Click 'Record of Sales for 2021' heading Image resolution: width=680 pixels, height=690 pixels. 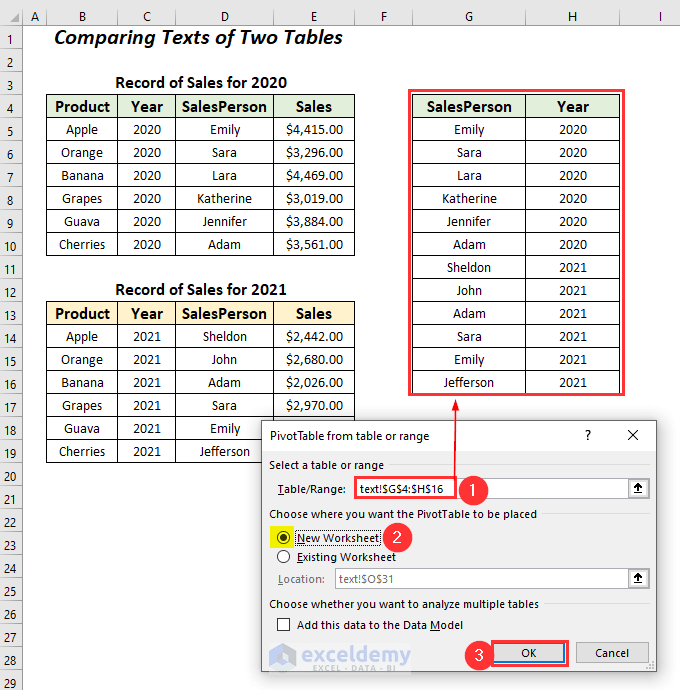coord(201,290)
